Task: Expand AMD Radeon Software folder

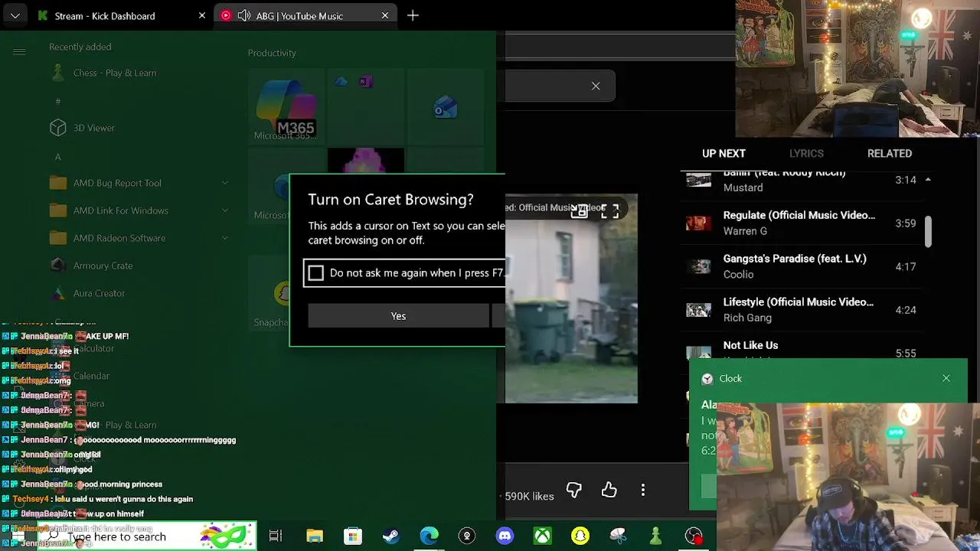Action: (225, 238)
